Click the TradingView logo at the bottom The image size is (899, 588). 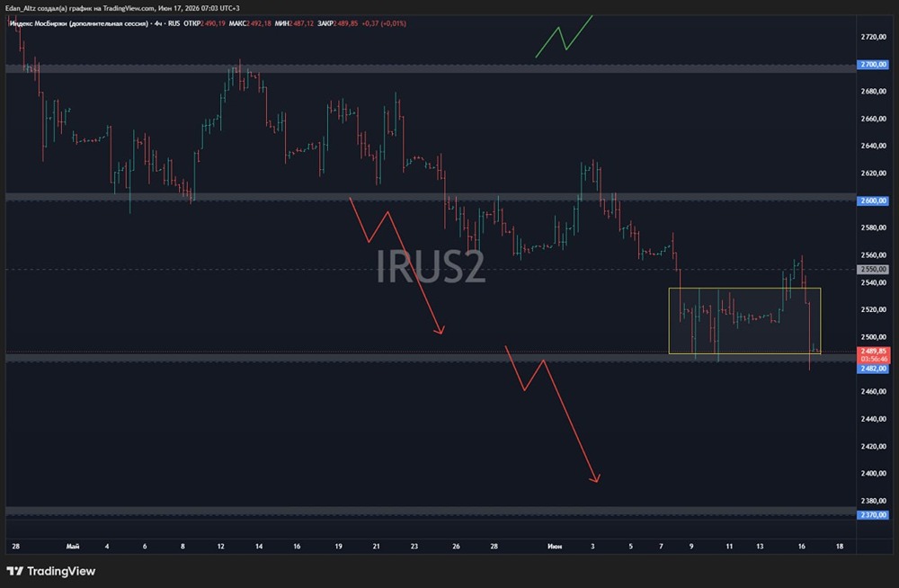click(x=51, y=571)
